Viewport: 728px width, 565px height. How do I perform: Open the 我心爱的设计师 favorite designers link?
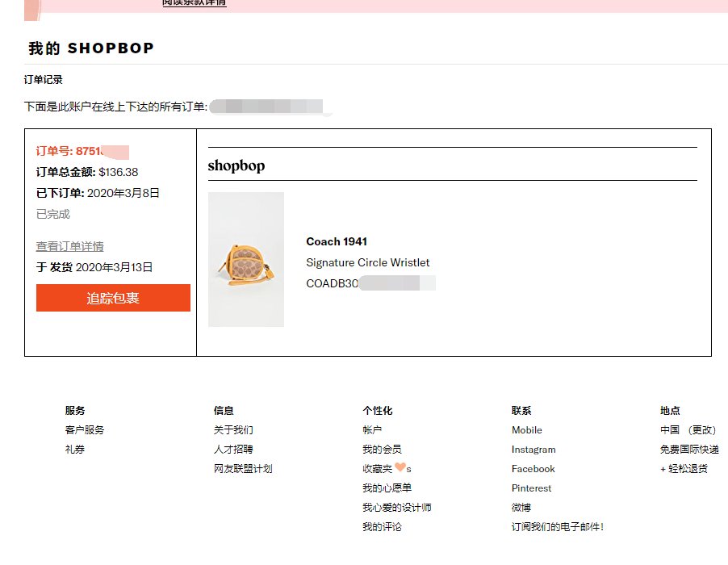[396, 508]
